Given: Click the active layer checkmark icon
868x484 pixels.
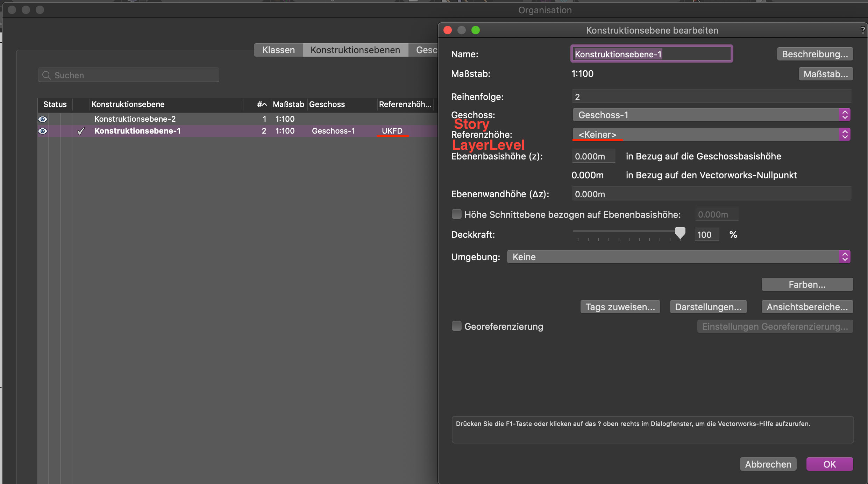Looking at the screenshot, I should [x=81, y=131].
